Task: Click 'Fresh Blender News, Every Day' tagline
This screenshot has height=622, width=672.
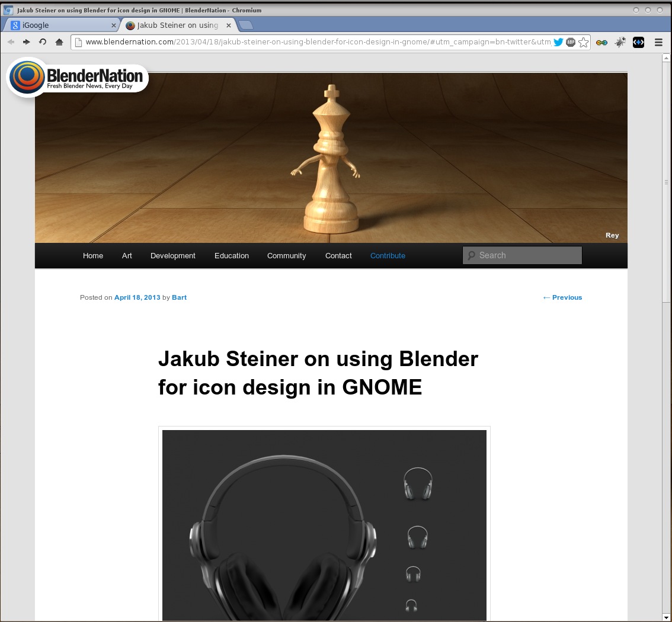Action: [x=89, y=86]
